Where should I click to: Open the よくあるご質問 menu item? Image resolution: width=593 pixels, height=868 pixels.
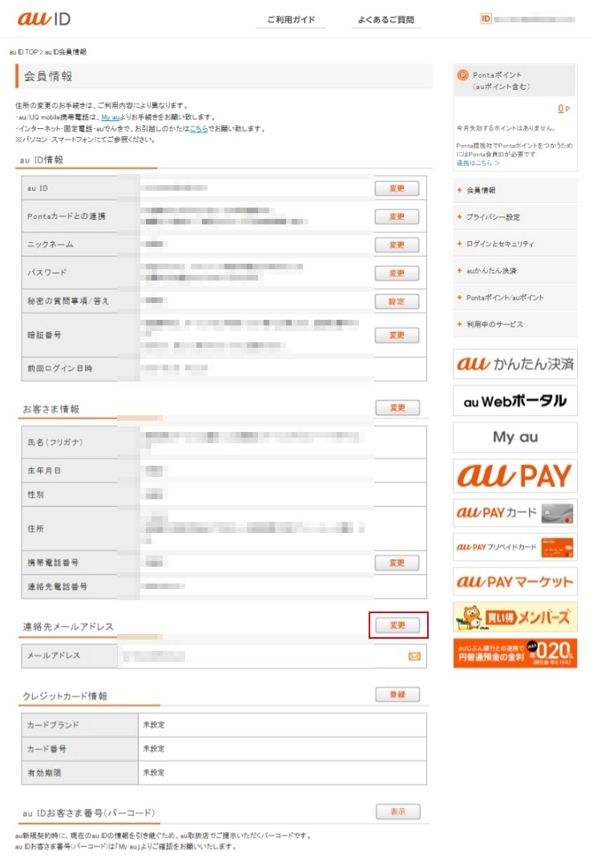coord(386,20)
